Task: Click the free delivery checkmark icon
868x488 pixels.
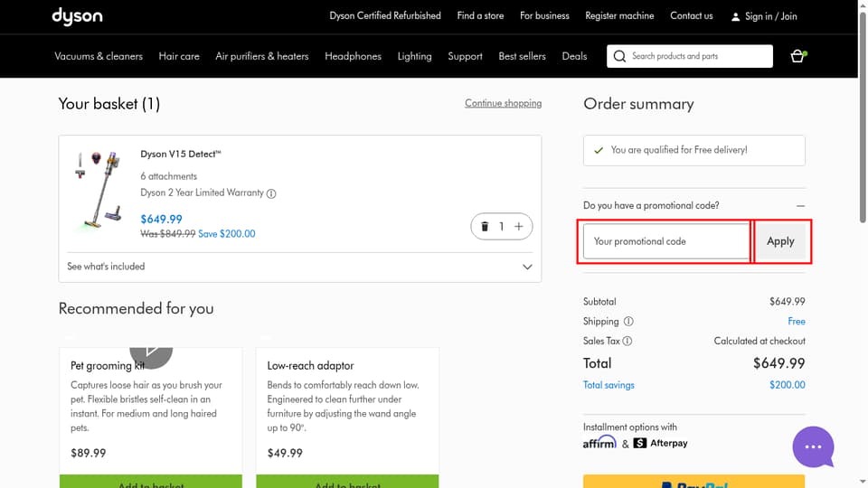Action: (599, 150)
